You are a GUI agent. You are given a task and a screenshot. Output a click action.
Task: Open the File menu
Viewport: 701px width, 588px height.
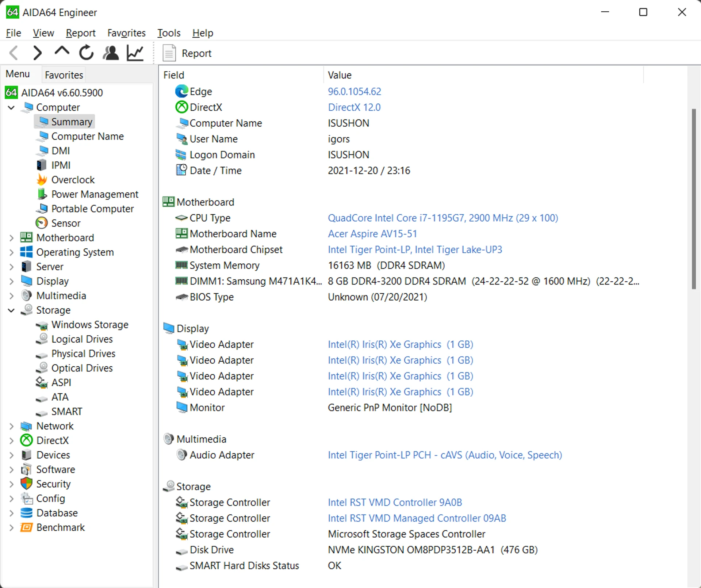click(x=14, y=33)
